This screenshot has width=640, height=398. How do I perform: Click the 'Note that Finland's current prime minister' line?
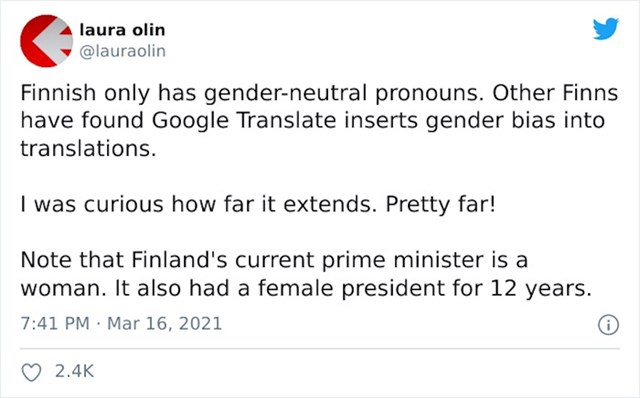click(x=274, y=260)
